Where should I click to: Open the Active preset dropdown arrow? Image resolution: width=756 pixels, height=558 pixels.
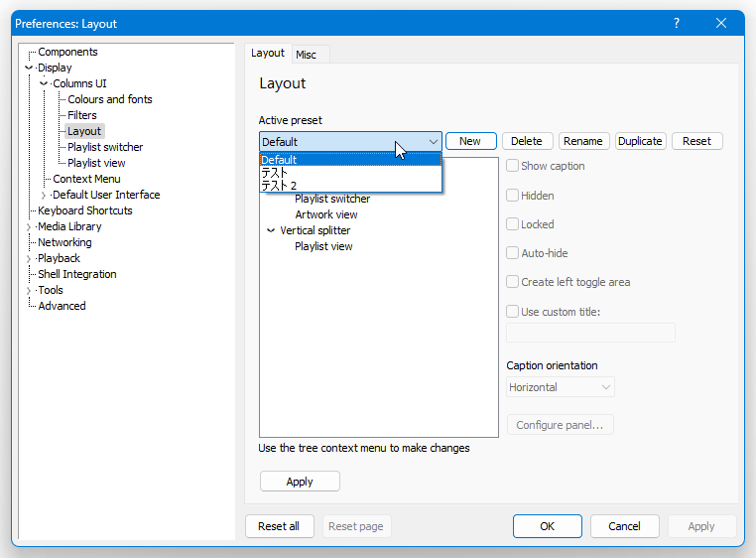[433, 142]
